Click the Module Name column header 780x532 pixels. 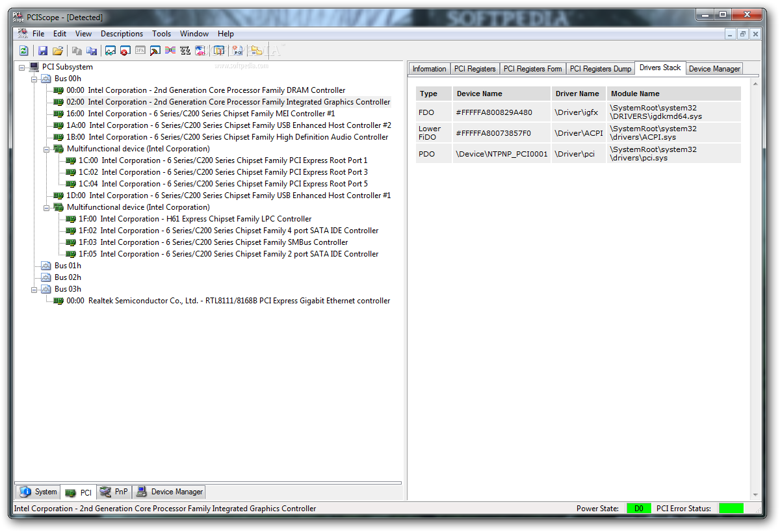click(674, 94)
